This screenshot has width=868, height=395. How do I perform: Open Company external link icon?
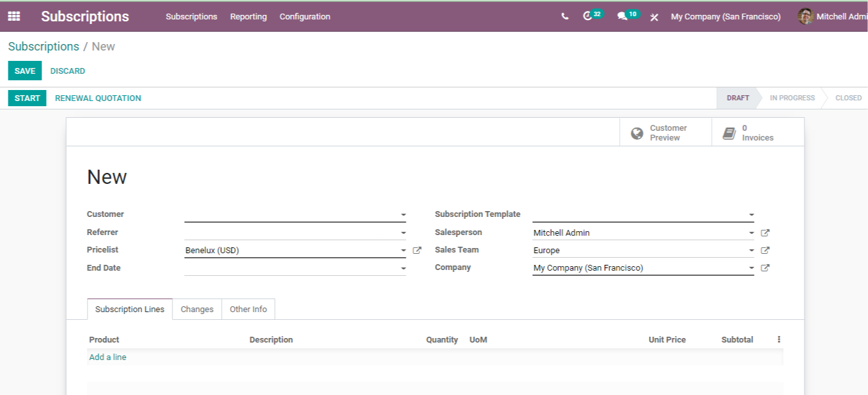click(x=765, y=267)
